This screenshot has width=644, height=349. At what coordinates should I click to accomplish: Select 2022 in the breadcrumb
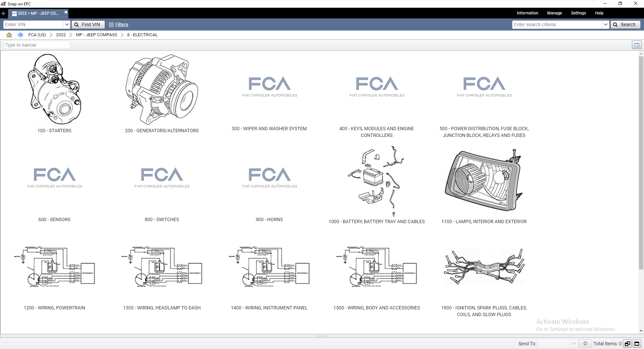click(x=61, y=35)
